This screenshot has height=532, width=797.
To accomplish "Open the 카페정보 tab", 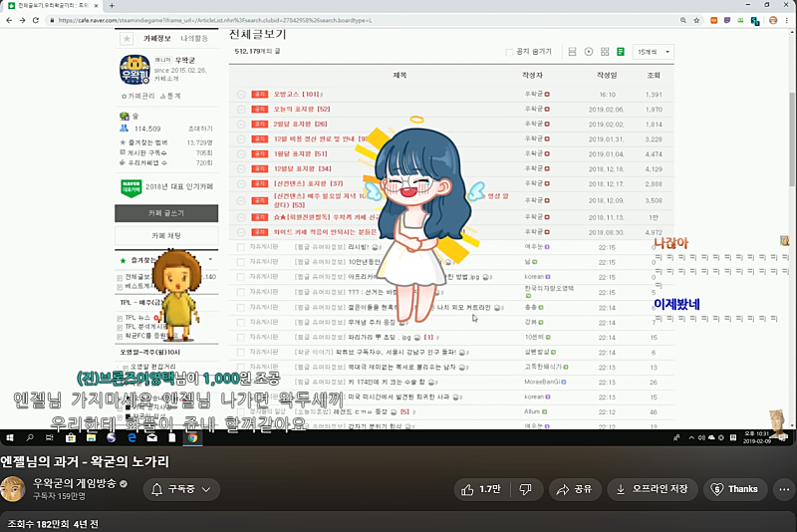I will pyautogui.click(x=159, y=39).
